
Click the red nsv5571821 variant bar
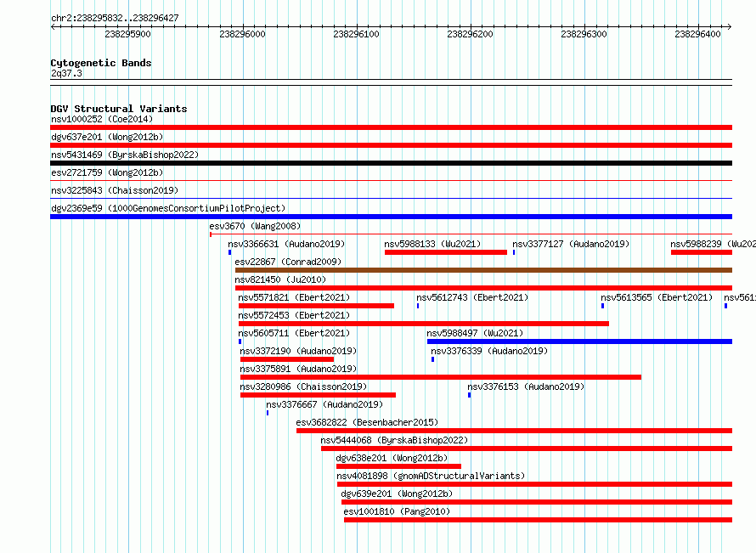(316, 306)
